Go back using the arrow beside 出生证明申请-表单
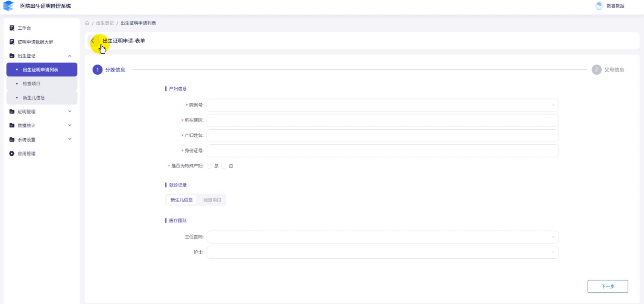This screenshot has height=304, width=644. point(93,41)
